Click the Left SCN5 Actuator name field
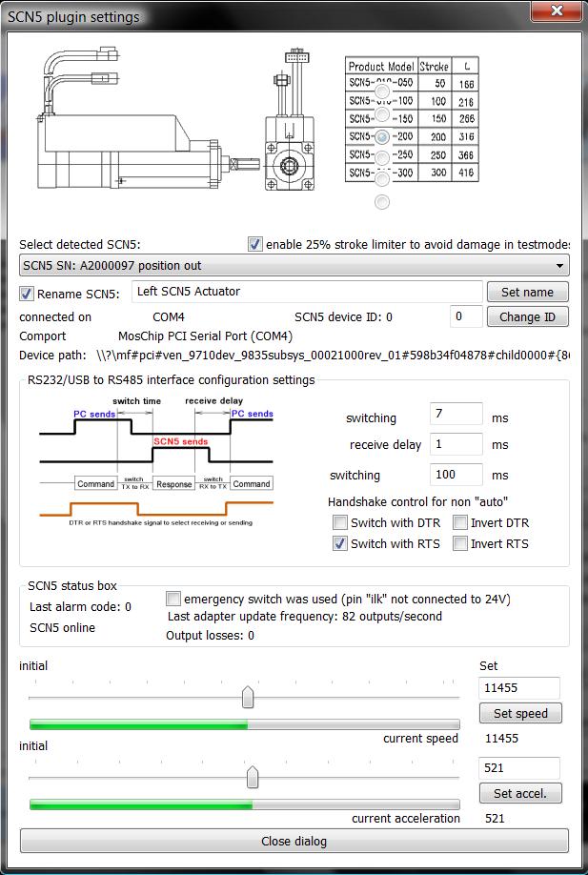This screenshot has width=588, height=875. tap(307, 292)
